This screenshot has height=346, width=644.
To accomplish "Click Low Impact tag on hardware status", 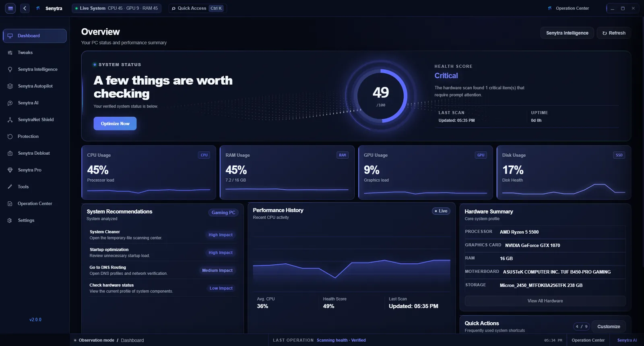I will pyautogui.click(x=221, y=288).
